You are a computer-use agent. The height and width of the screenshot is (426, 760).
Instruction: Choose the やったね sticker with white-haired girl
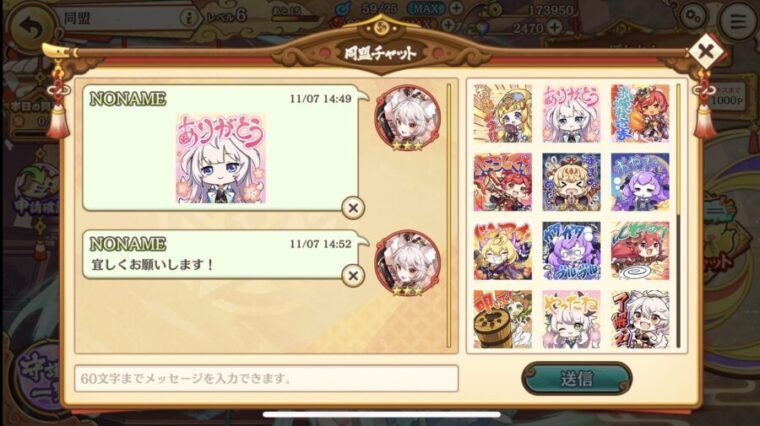click(x=571, y=319)
